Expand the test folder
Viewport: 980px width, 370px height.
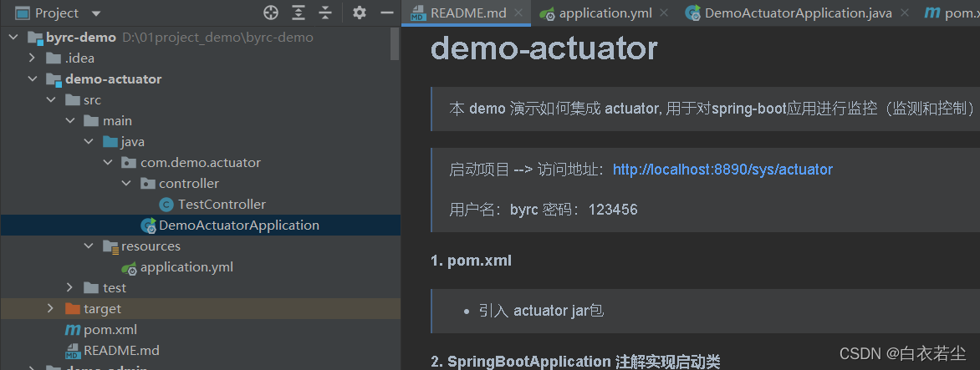click(x=69, y=287)
